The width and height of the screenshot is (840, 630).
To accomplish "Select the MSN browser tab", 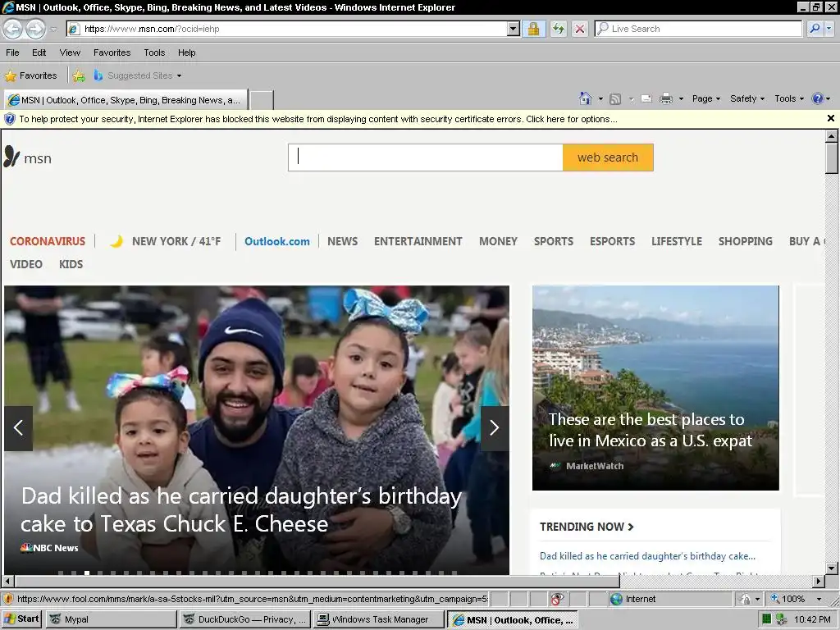I will pyautogui.click(x=126, y=100).
